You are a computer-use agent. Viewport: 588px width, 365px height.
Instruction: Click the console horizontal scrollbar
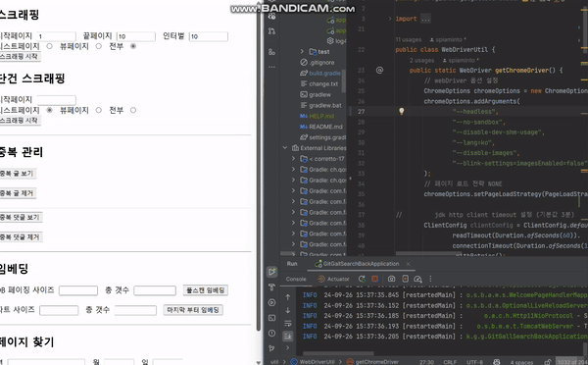(x=337, y=353)
